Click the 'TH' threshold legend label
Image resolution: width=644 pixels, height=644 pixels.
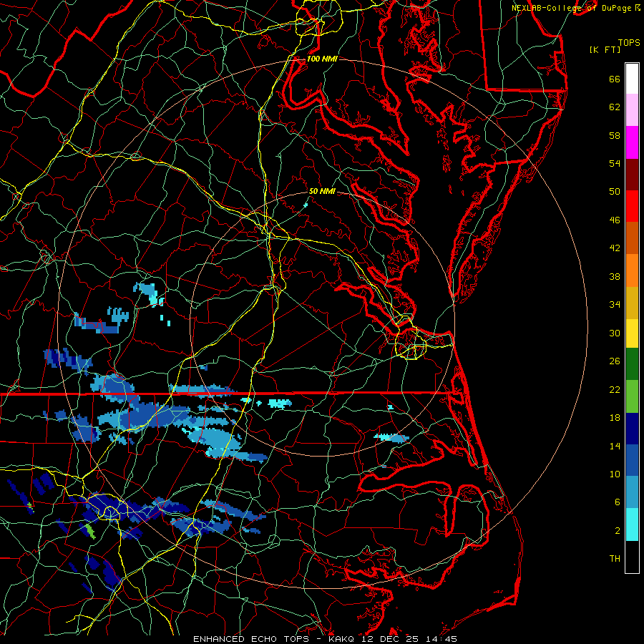tap(615, 559)
